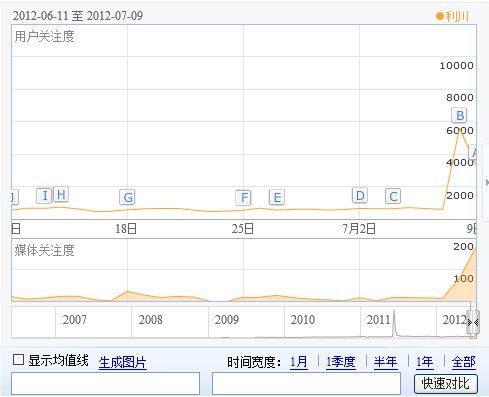Set time width to 1月

(299, 362)
